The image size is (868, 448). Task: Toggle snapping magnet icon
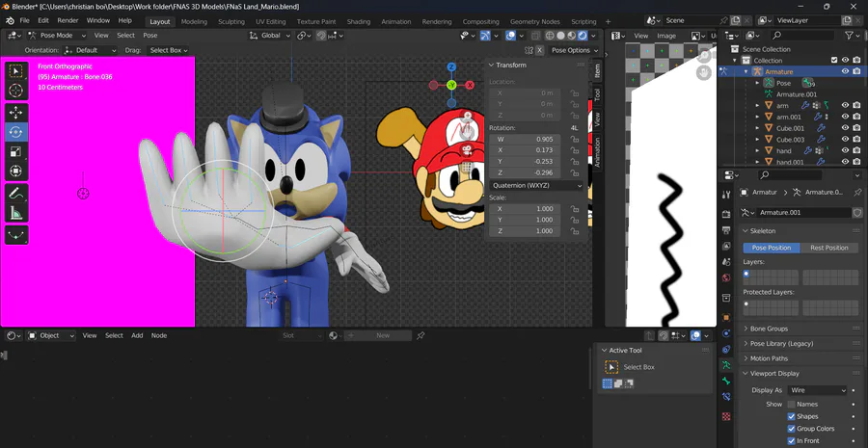pos(321,36)
